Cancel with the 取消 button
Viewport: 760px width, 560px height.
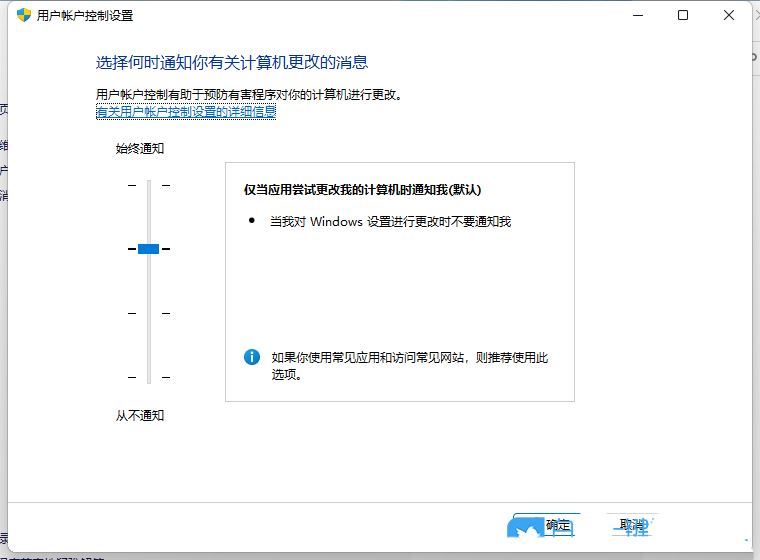point(633,526)
